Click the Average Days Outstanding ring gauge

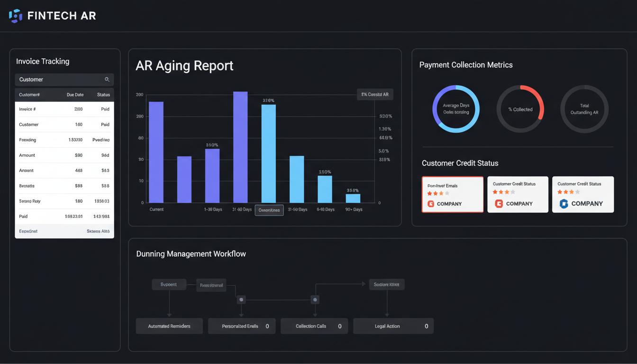[x=455, y=109]
